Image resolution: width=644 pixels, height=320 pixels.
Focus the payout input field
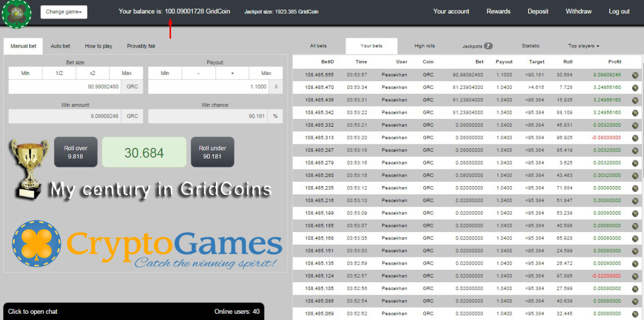208,87
